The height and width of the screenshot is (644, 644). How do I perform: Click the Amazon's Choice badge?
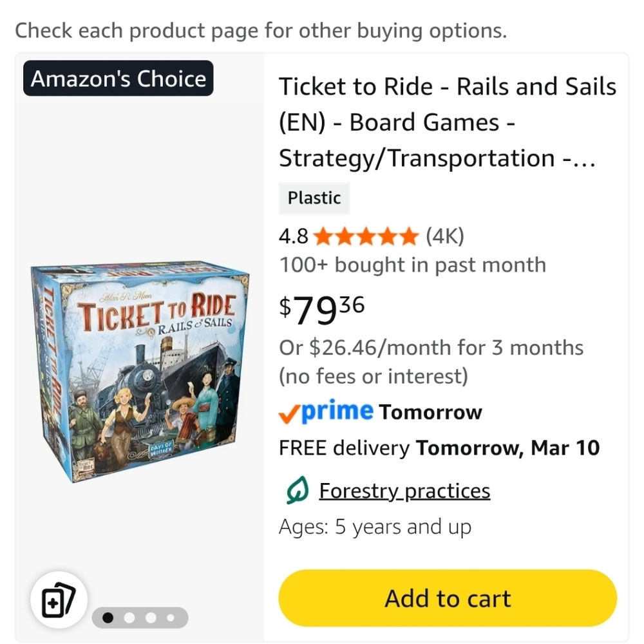point(118,79)
